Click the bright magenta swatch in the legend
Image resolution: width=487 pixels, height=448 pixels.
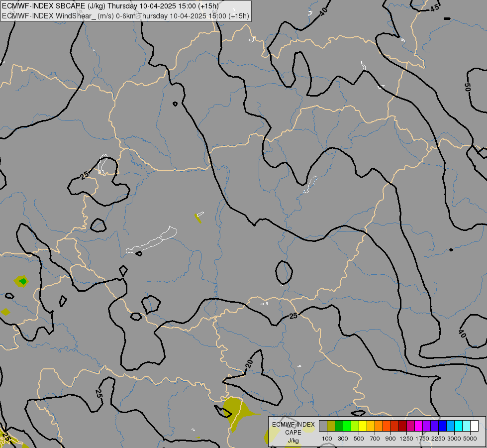click(x=419, y=426)
